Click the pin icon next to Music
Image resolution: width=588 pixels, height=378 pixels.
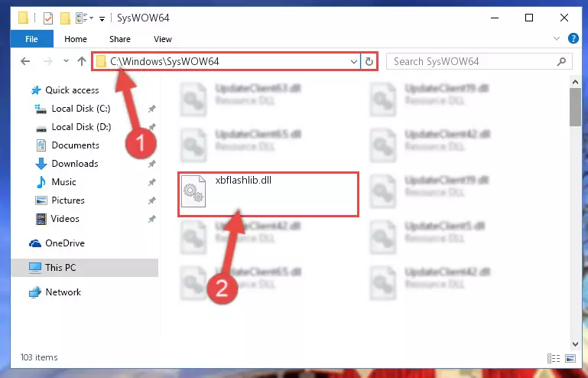(x=151, y=182)
